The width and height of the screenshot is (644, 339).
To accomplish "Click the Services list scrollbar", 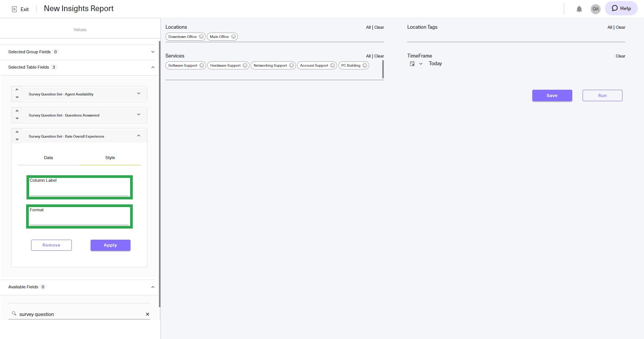I will coord(383,69).
